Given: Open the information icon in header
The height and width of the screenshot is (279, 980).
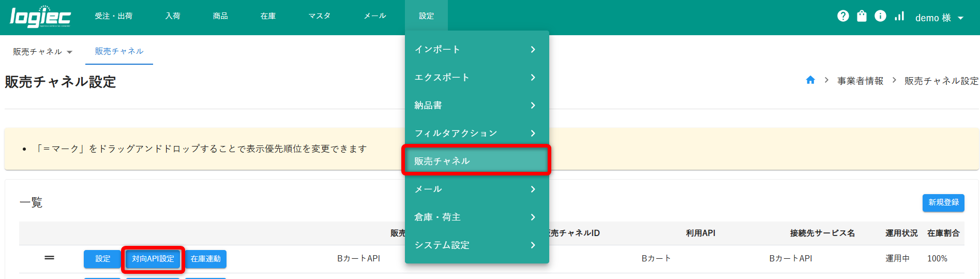Looking at the screenshot, I should click(x=880, y=16).
